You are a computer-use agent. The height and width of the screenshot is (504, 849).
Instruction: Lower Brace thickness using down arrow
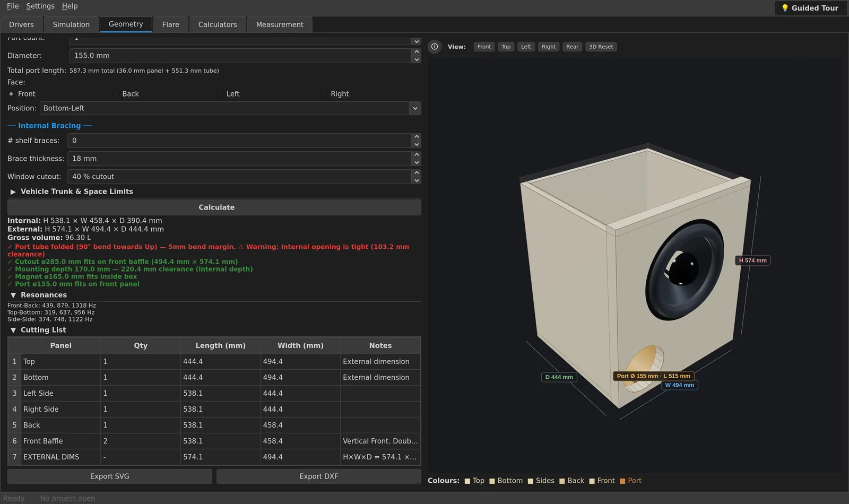417,162
